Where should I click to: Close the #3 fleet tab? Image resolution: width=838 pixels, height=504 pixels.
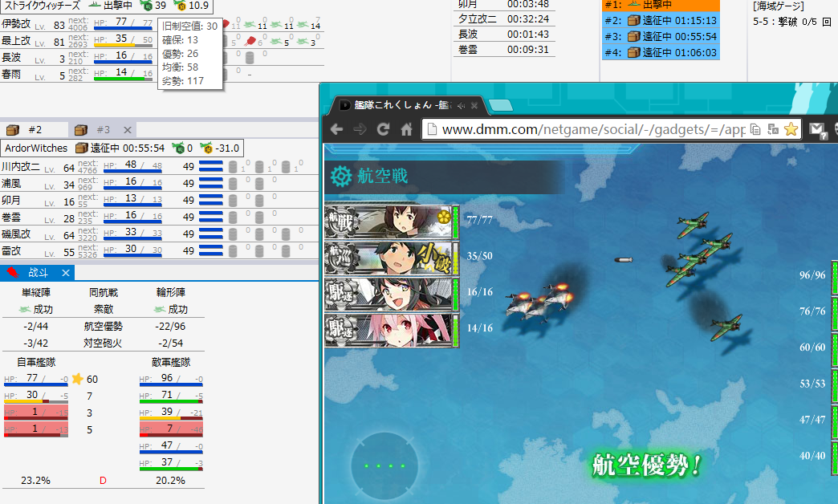(x=127, y=130)
